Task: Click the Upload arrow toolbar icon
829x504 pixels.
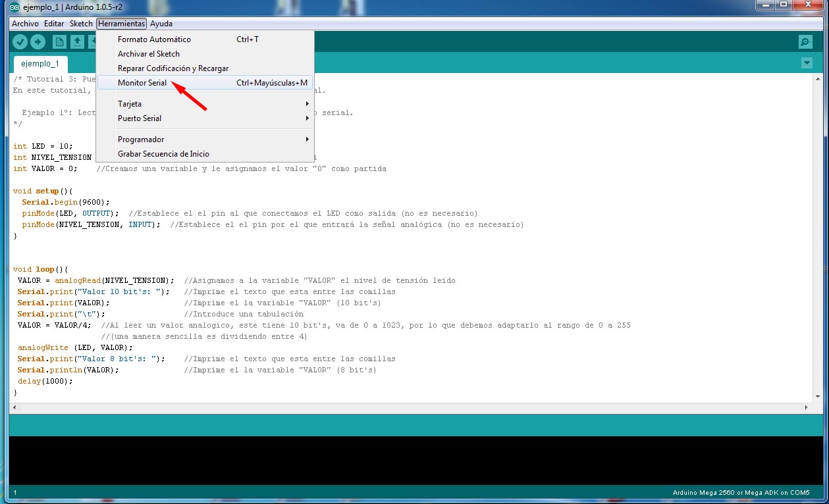Action: point(38,42)
